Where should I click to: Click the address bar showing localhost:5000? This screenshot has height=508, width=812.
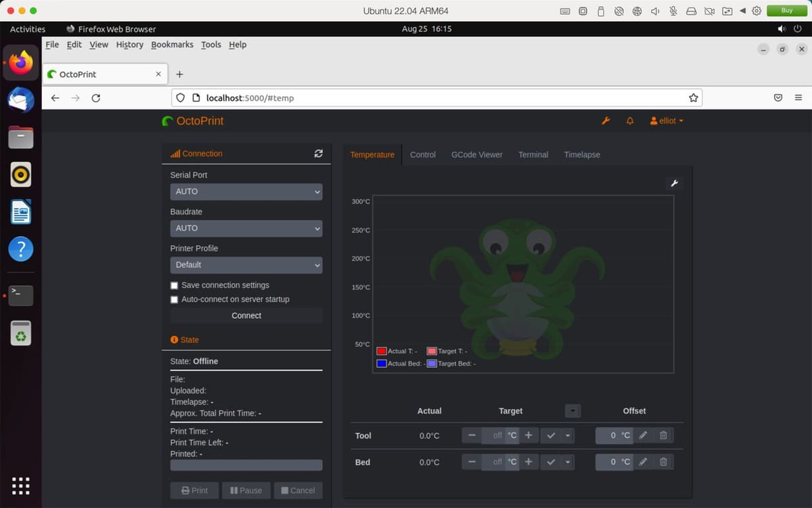tap(436, 98)
